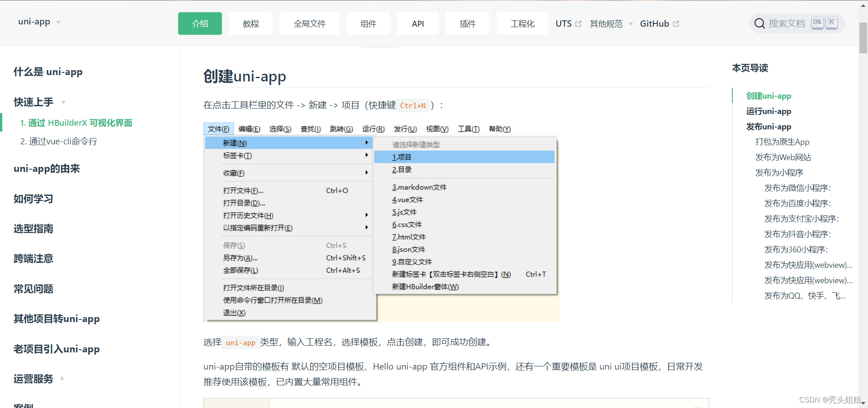Select 通过vue-cli命令行 in the sidebar
The height and width of the screenshot is (408, 868).
[x=59, y=142]
